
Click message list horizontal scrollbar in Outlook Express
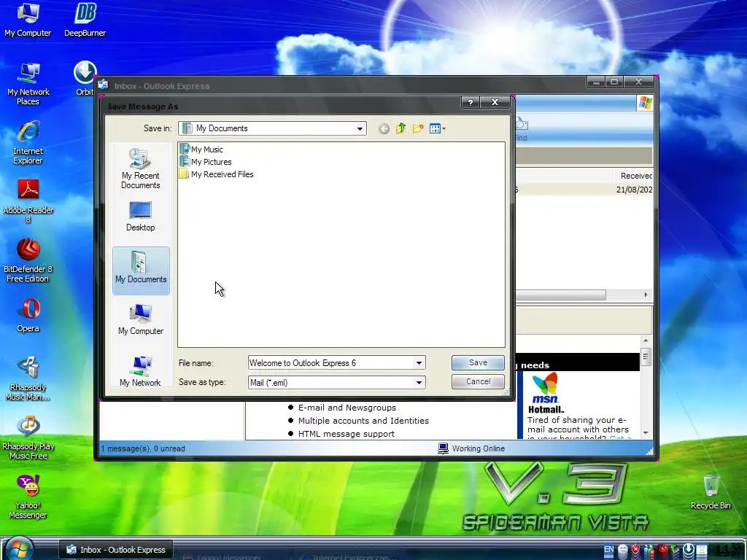(x=560, y=295)
